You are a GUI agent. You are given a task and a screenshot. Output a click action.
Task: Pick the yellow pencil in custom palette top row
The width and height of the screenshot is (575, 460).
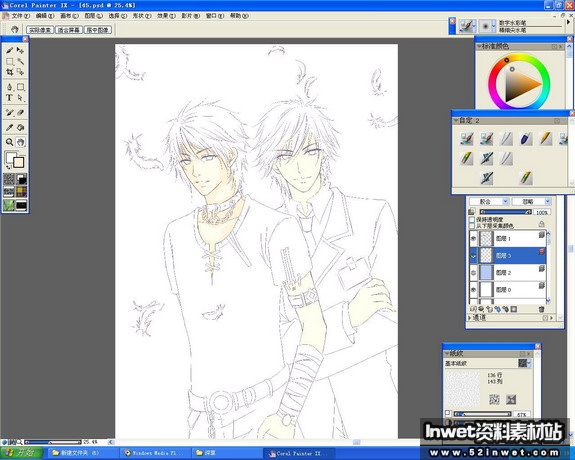pos(546,139)
